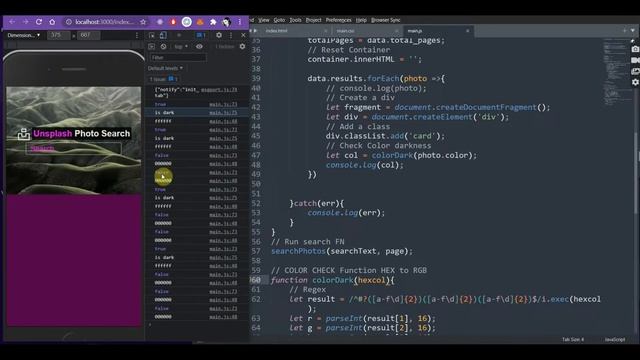The width and height of the screenshot is (640, 360).
Task: Click the 'colorDark' function name on line 60
Action: coord(333,280)
